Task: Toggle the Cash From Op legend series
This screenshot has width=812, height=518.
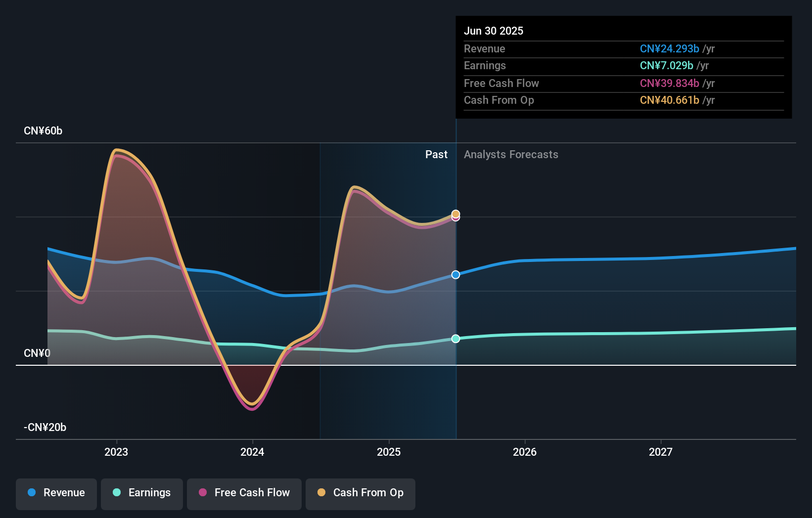Action: pos(361,494)
